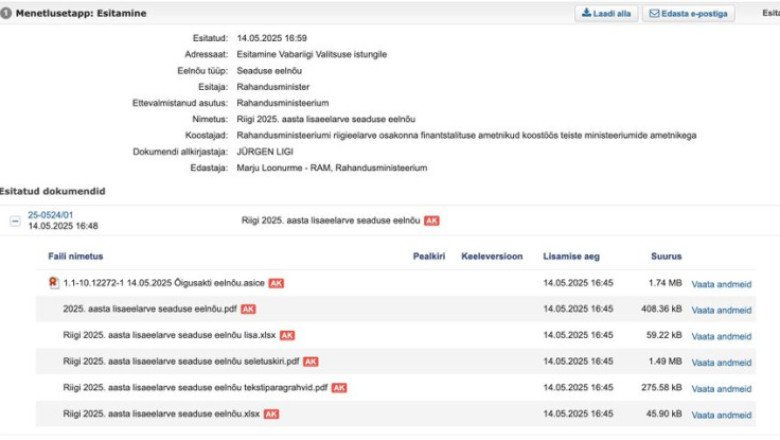Screen dimensions: 780x440
Task: Click AK badge beside eelnõu seletuskiri.pdf
Action: click(310, 361)
